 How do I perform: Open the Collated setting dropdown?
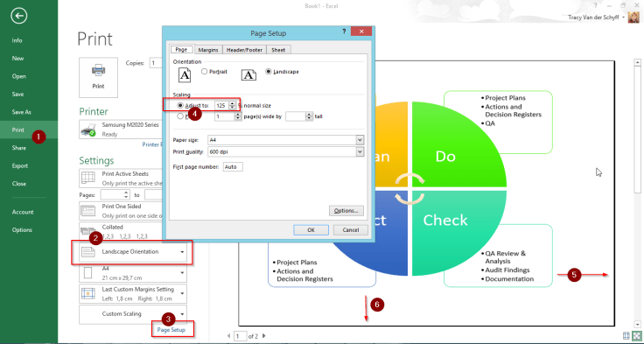(121, 231)
